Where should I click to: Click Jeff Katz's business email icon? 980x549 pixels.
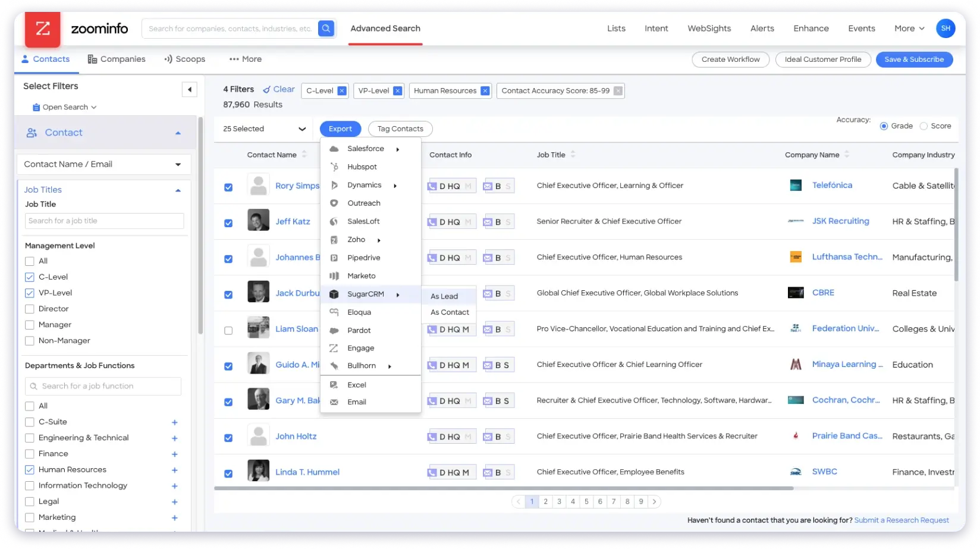click(x=488, y=222)
